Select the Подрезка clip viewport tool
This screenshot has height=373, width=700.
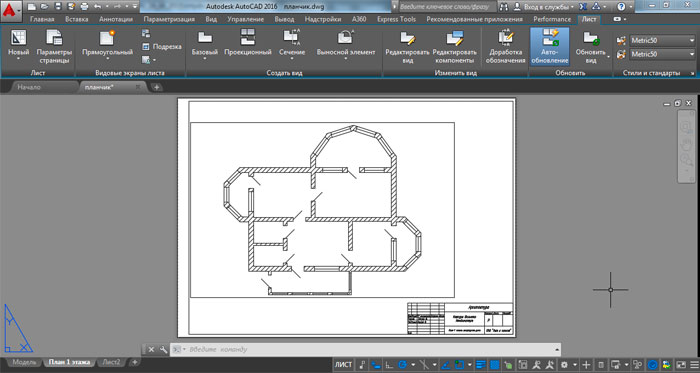coord(162,46)
